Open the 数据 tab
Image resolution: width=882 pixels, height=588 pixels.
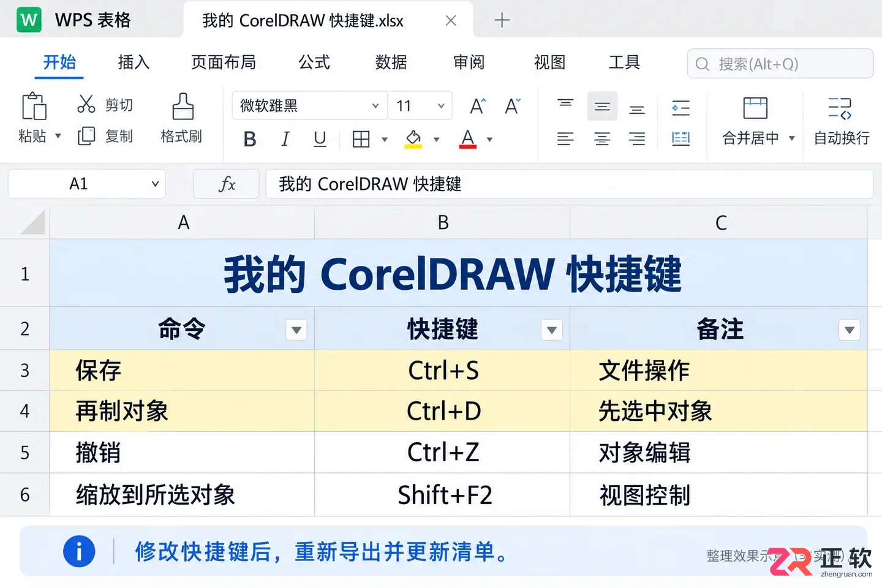click(391, 62)
